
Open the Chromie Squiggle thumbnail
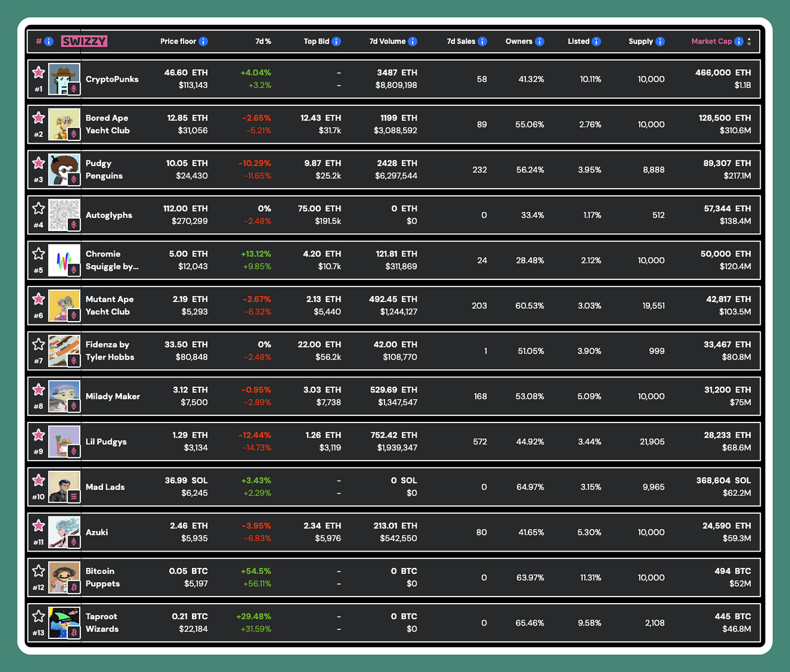pyautogui.click(x=64, y=260)
